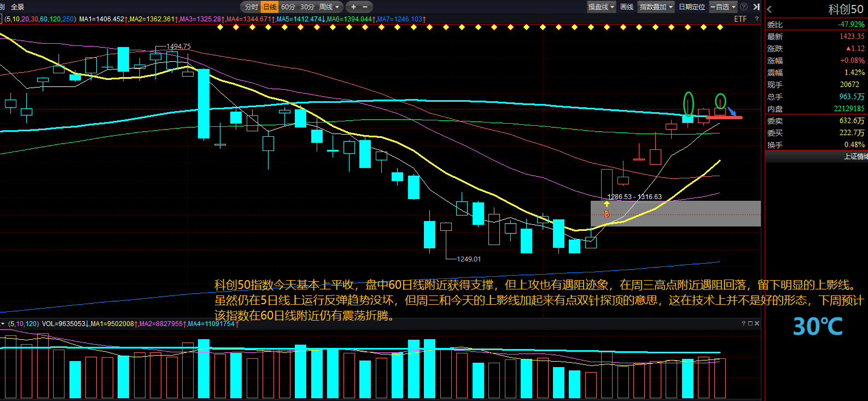Collapse the side panel with arrow-bar icon
Image resolution: width=868 pixels, height=401 pixels.
click(x=756, y=7)
